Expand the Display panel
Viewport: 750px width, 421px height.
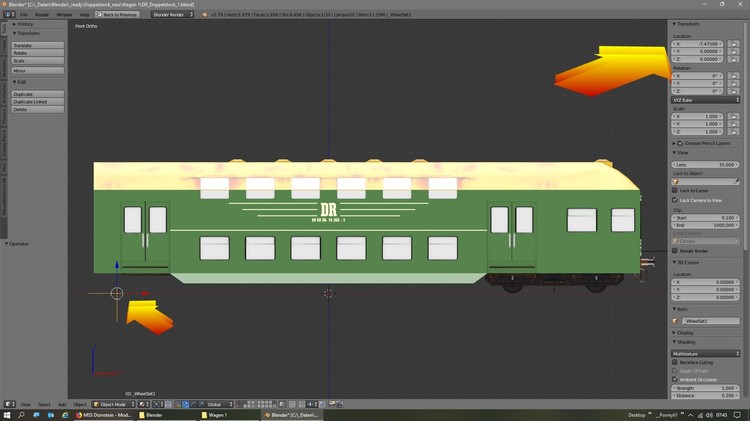[674, 333]
